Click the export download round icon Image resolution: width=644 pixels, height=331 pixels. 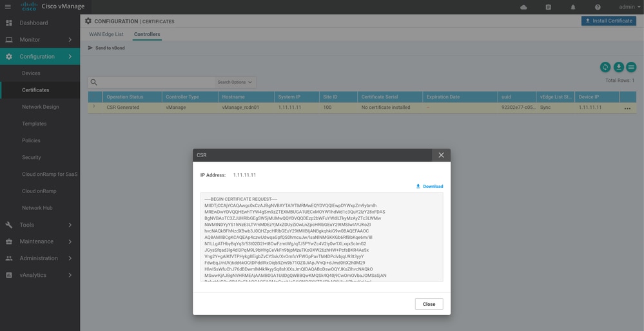pos(618,67)
